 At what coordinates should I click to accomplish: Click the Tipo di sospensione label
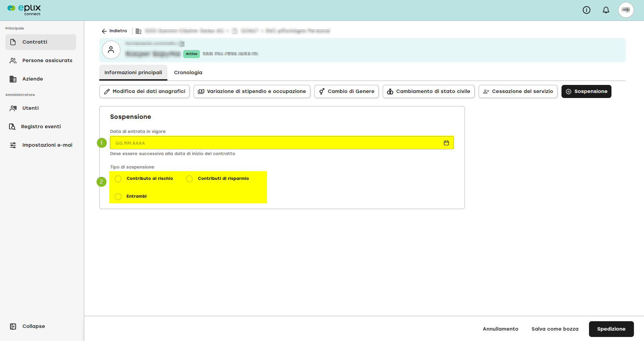132,167
